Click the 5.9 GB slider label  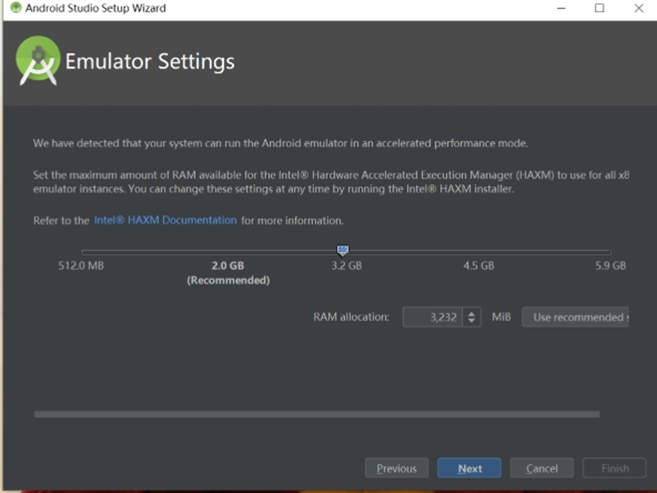click(610, 266)
